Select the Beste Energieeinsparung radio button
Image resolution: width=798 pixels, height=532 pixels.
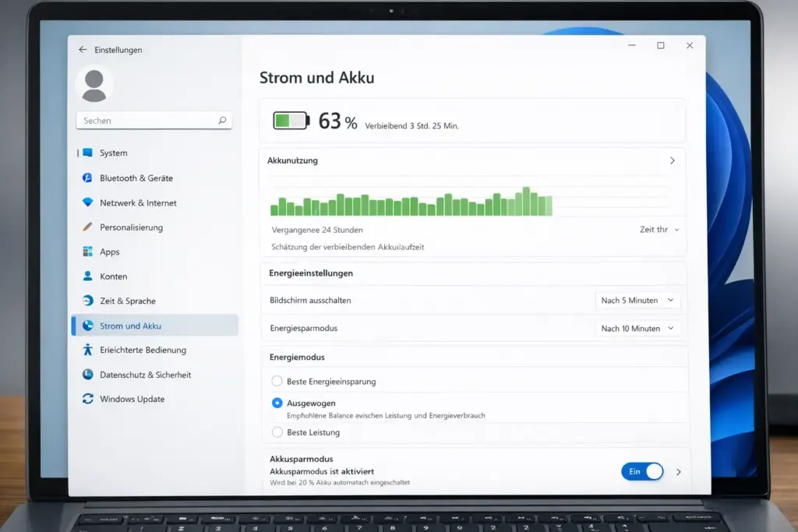277,381
